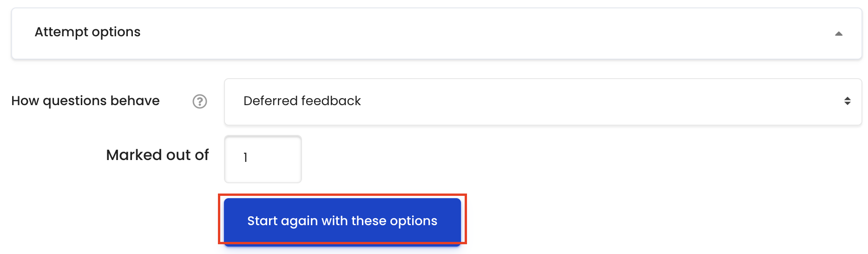
Task: Click the value 1 in the mark field
Action: coord(245,158)
